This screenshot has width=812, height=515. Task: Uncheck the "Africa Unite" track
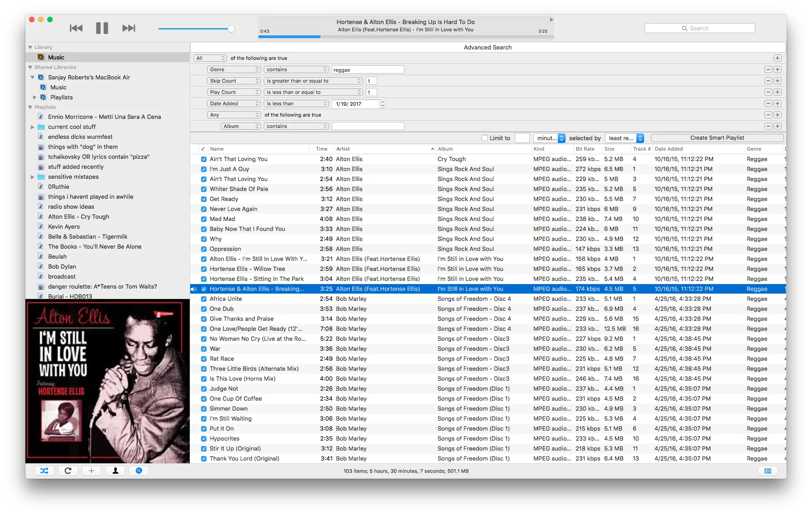pos(203,299)
